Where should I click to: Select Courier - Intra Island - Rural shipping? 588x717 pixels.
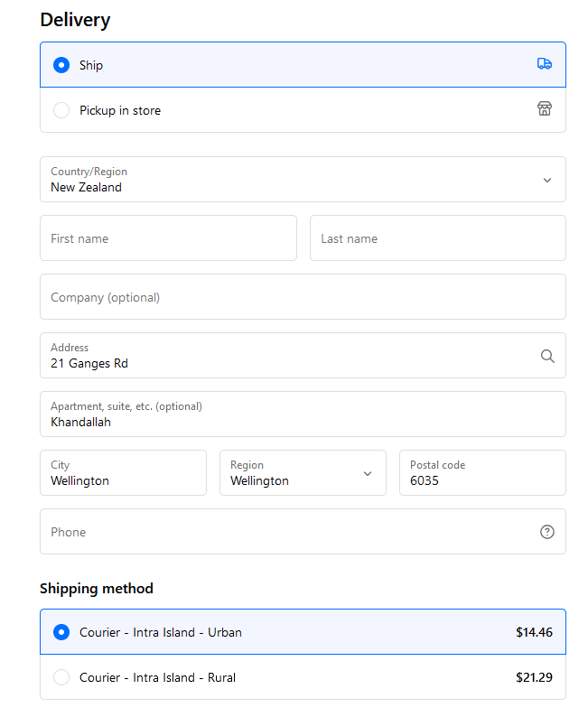pyautogui.click(x=303, y=677)
